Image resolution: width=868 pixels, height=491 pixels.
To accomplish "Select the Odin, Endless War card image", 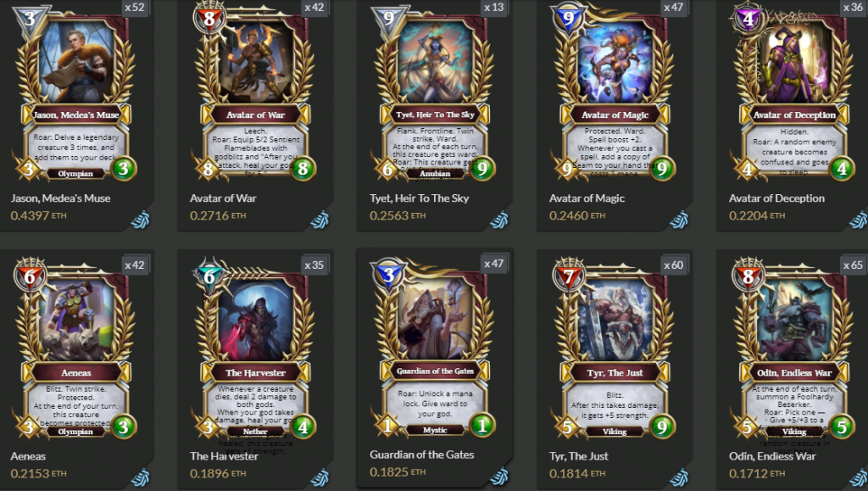I will click(x=794, y=350).
